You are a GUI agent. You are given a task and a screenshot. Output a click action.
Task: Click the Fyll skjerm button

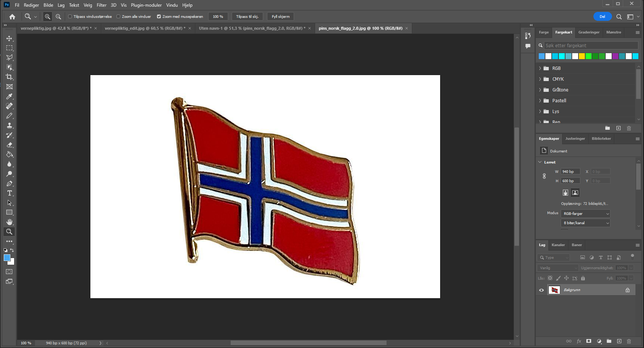coord(281,16)
